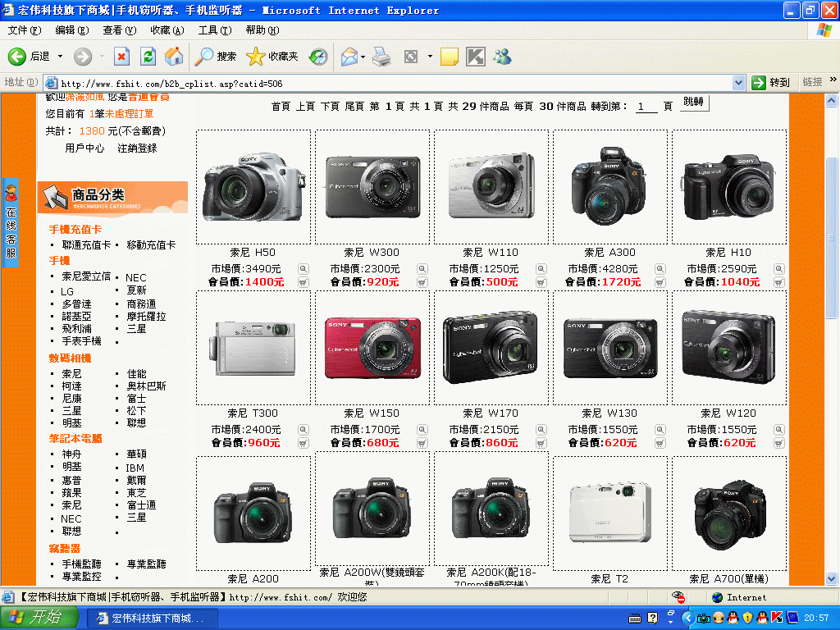Open the 注銷登錄 logout link
840x630 pixels.
(x=136, y=148)
